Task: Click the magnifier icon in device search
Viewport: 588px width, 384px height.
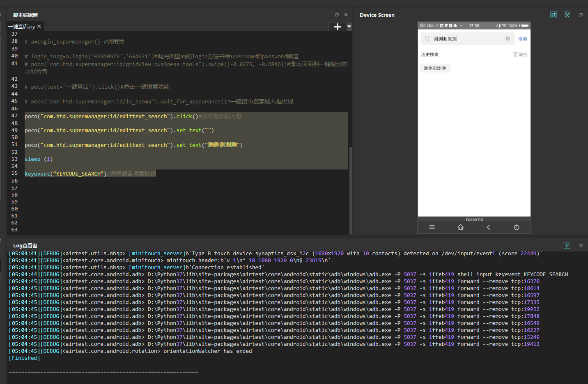Action: [x=427, y=39]
